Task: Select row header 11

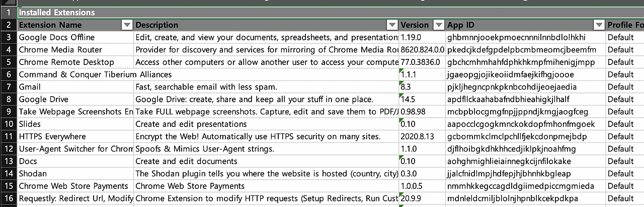Action: [x=9, y=136]
